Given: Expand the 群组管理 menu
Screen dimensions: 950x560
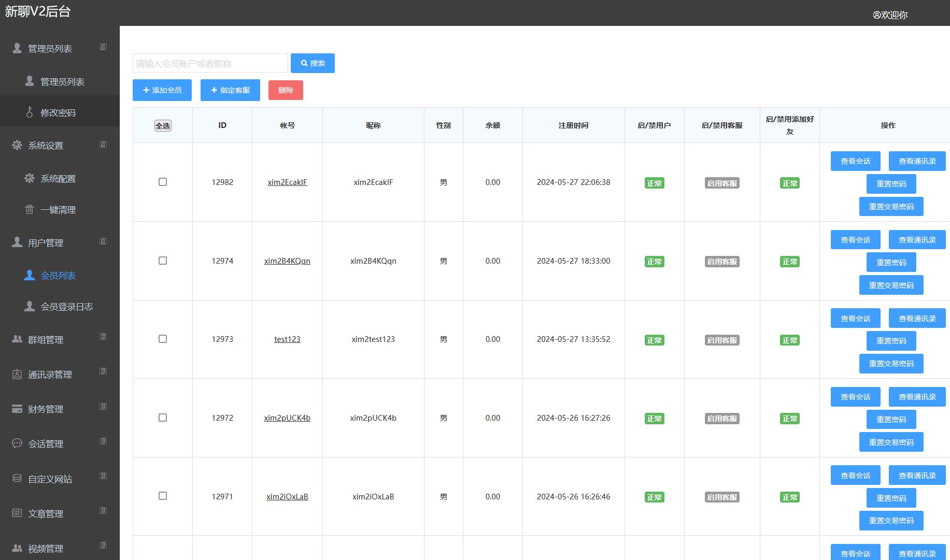Looking at the screenshot, I should 103,337.
